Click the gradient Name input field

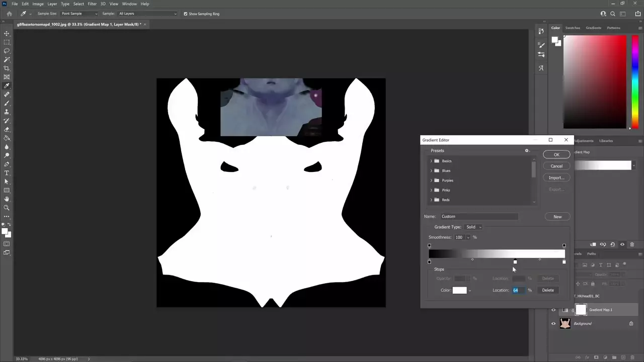click(x=478, y=217)
